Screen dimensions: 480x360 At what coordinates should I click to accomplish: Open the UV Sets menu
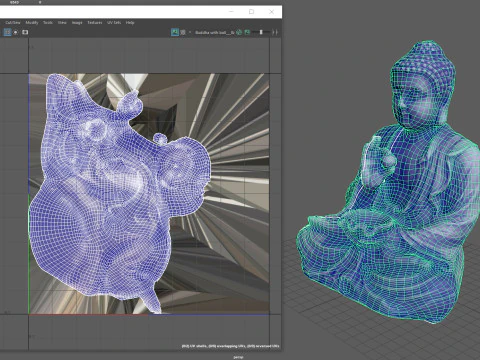[114, 23]
